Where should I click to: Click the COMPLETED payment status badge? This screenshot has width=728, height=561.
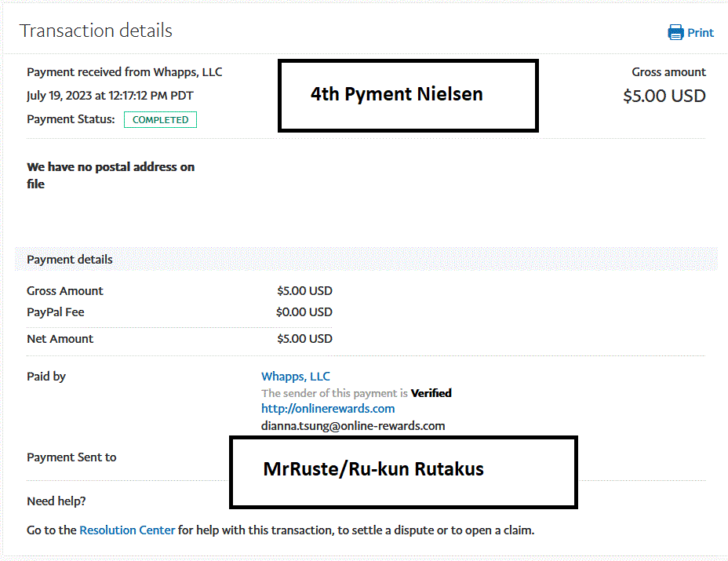click(160, 120)
